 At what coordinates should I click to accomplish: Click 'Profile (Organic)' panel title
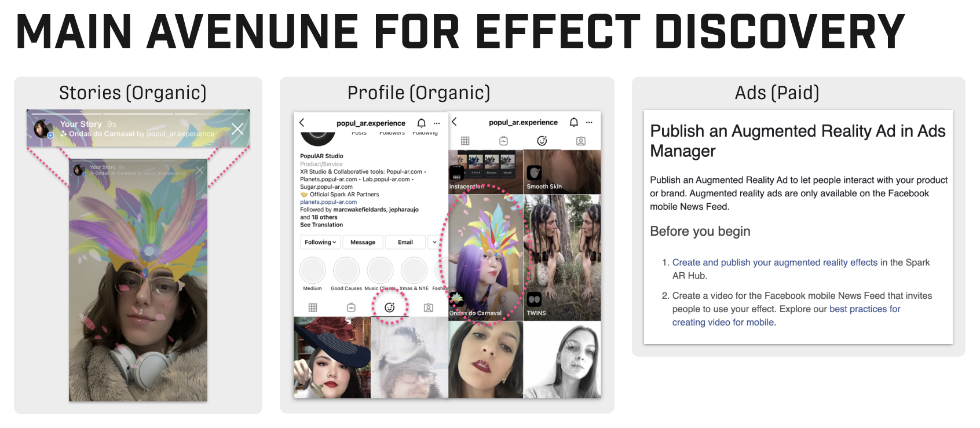(x=418, y=93)
